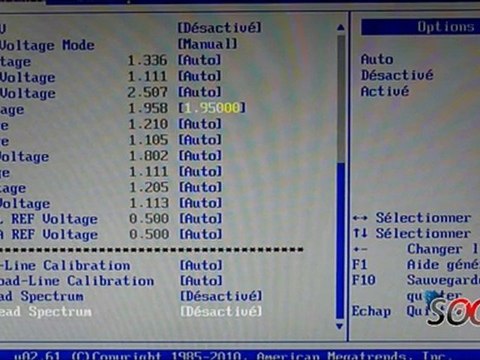This screenshot has height=360, width=480.
Task: Open the [Auto] setting beside 1.113
Action: (201, 203)
